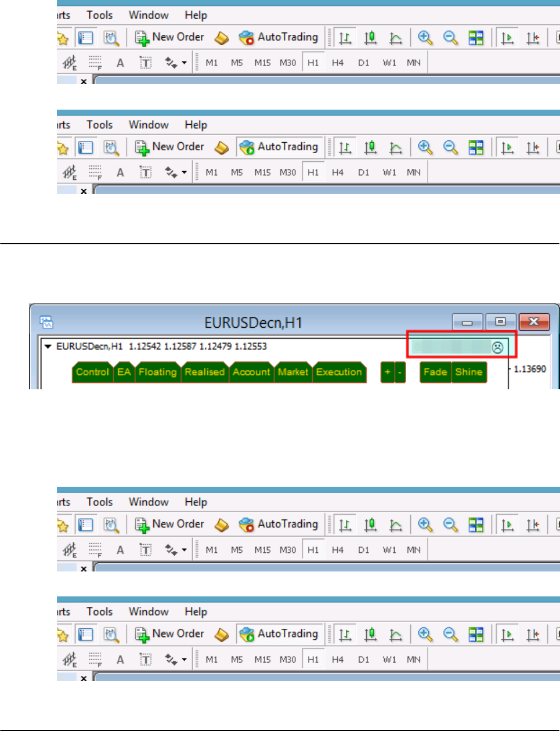Open Tools menu in the topmost toolbar
This screenshot has height=731, width=560.
coord(100,15)
